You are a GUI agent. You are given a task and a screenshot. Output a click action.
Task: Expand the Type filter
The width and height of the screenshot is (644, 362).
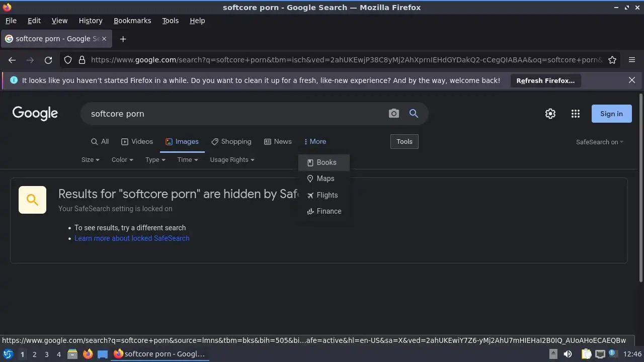click(155, 159)
